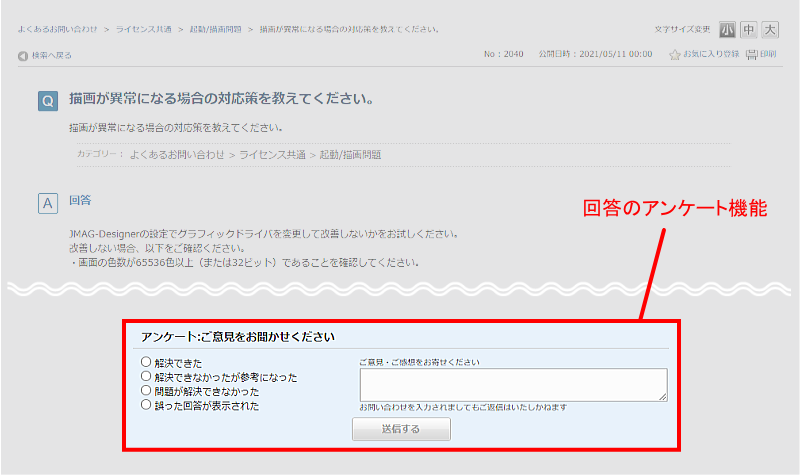The height and width of the screenshot is (475, 800).
Task: Click the Q question icon
Action: [x=47, y=101]
